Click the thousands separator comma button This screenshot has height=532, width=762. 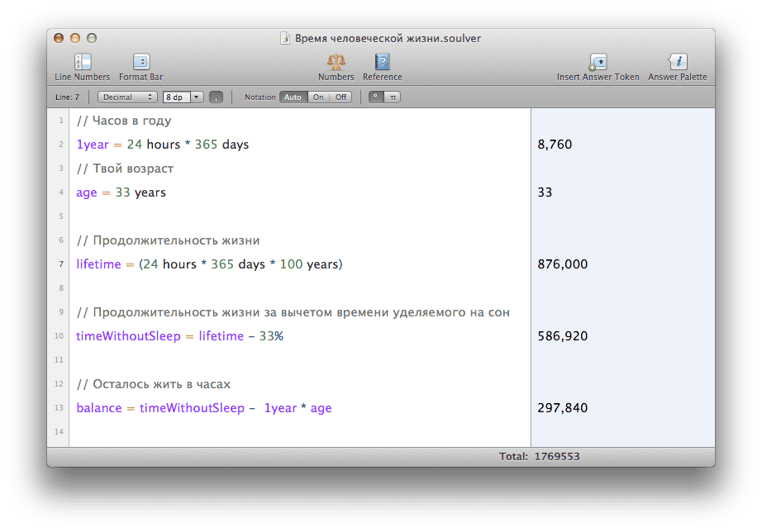point(217,97)
